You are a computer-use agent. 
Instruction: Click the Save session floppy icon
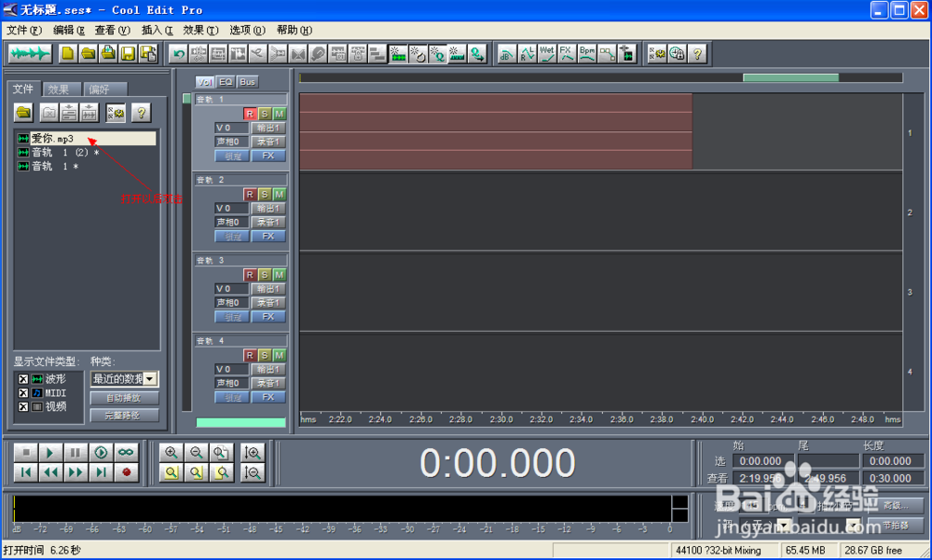128,54
